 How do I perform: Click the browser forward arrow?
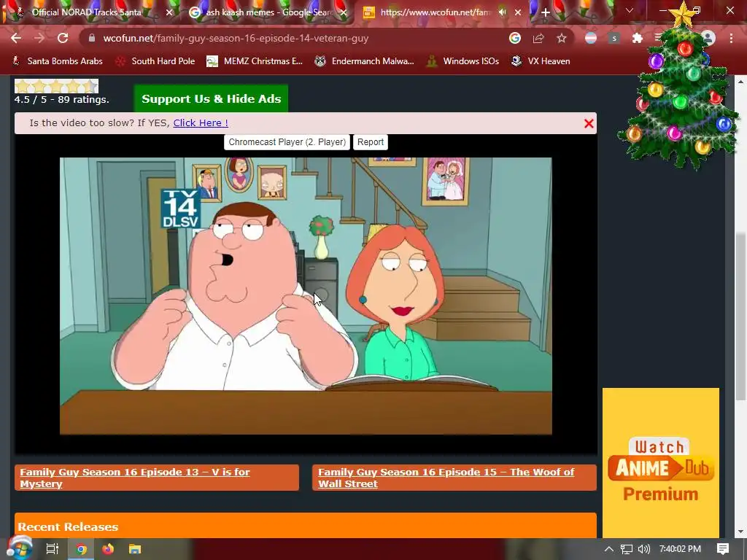(39, 38)
